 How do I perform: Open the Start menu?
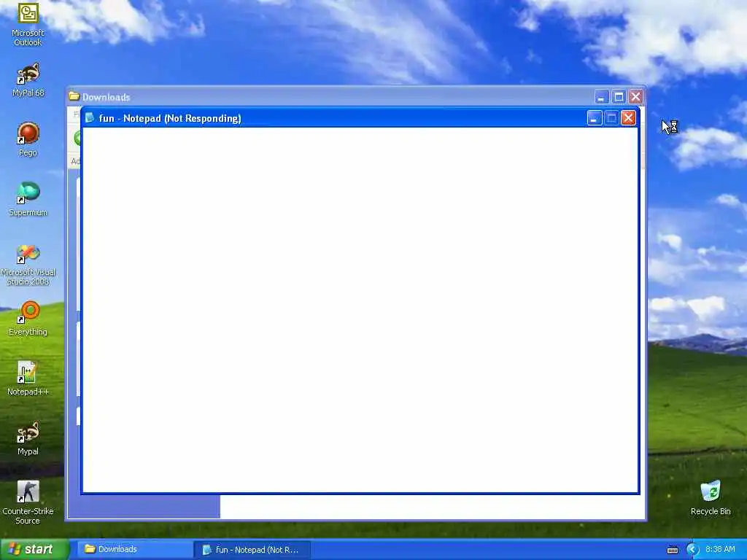[x=34, y=549]
